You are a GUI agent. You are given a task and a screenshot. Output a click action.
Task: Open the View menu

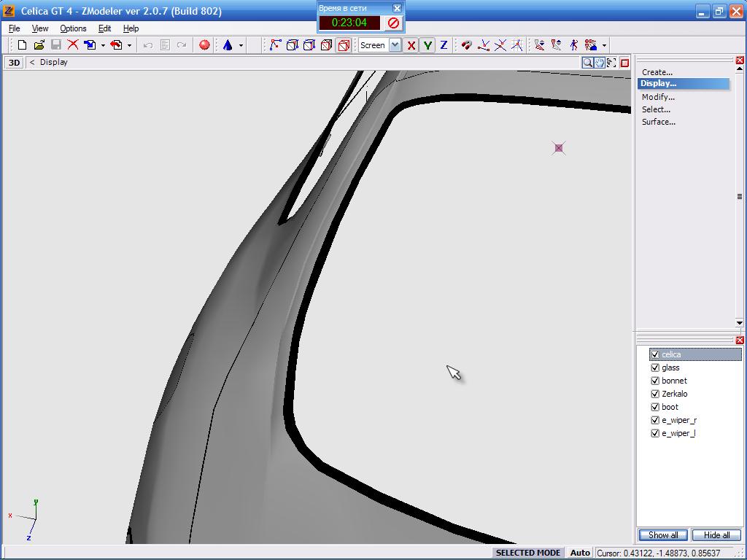pyautogui.click(x=40, y=28)
